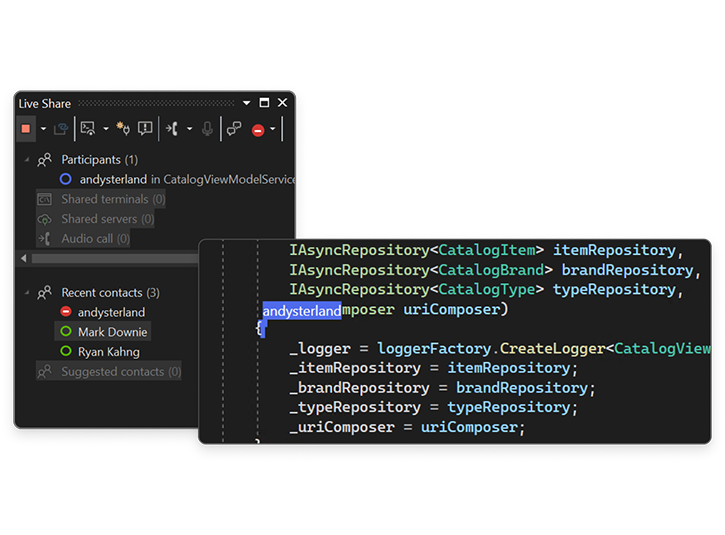Toggle the microphone mute button
The height and width of the screenshot is (535, 725).
click(x=208, y=129)
